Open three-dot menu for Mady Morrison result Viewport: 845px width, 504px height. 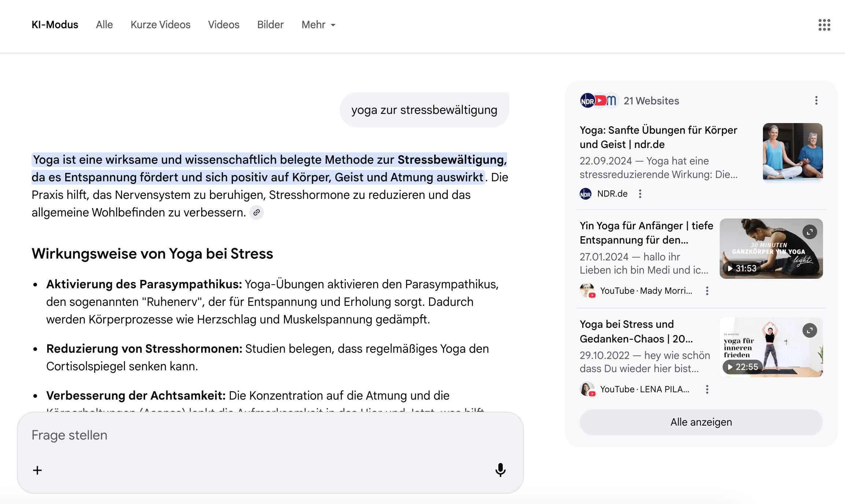pyautogui.click(x=707, y=291)
